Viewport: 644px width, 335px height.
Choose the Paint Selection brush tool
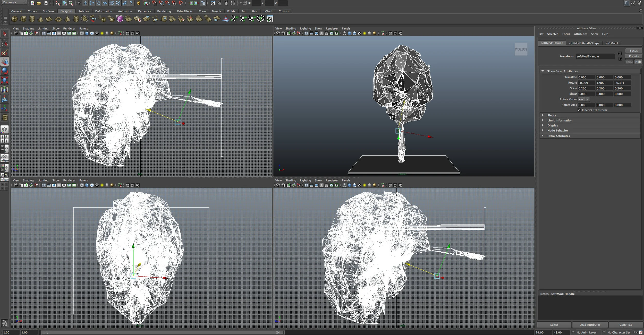[x=5, y=53]
